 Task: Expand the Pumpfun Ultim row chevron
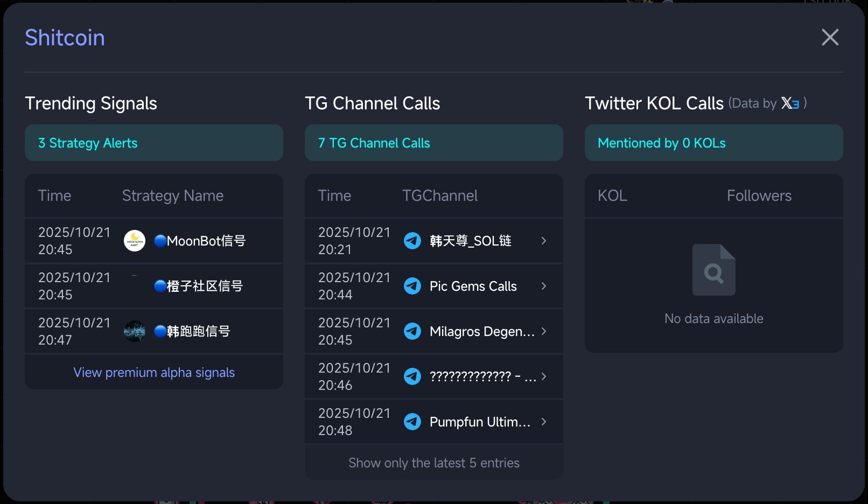point(544,422)
